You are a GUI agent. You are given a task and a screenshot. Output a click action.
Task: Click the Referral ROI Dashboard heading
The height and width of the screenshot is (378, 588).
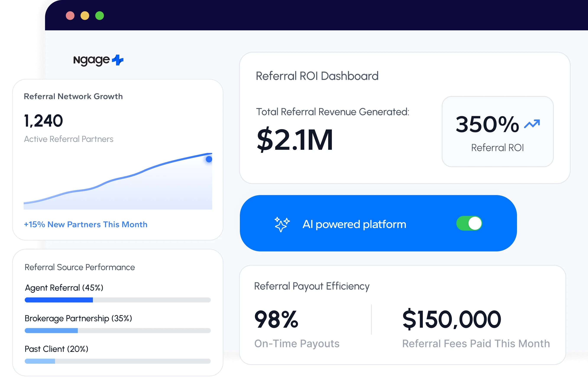317,76
